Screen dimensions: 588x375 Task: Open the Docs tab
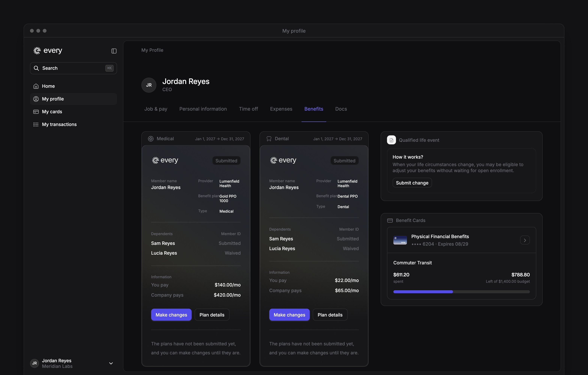[x=341, y=109]
